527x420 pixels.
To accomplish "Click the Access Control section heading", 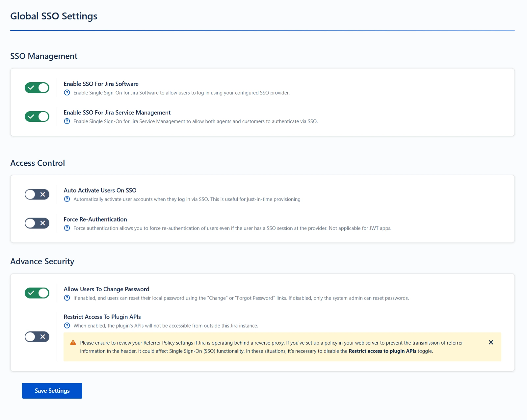I will (x=38, y=163).
